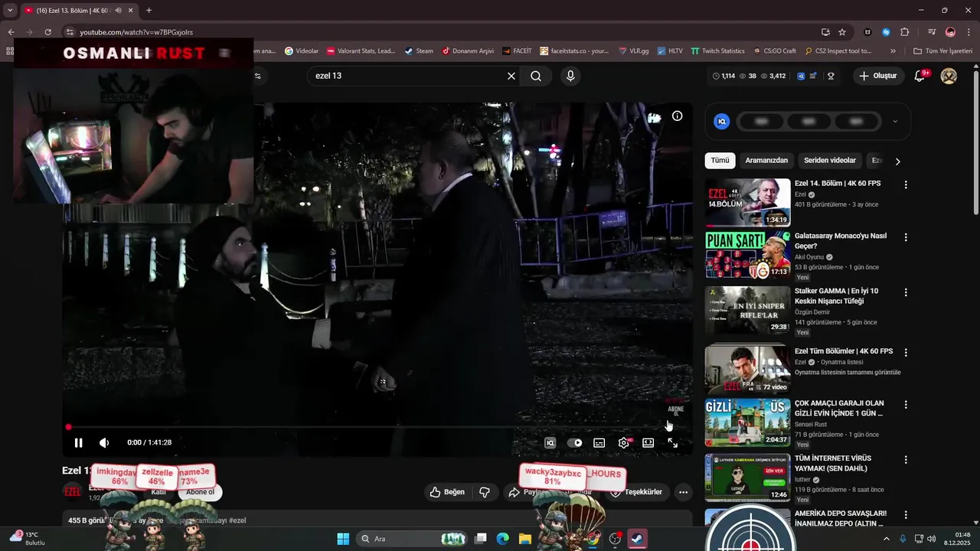Image resolution: width=980 pixels, height=551 pixels.
Task: Advance filter chips with right arrow
Action: click(x=897, y=161)
